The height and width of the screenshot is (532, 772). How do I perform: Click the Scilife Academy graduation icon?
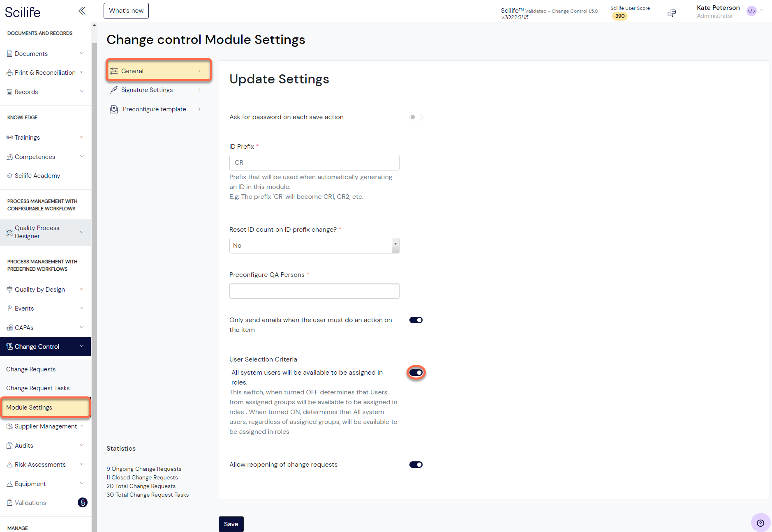[x=9, y=176]
